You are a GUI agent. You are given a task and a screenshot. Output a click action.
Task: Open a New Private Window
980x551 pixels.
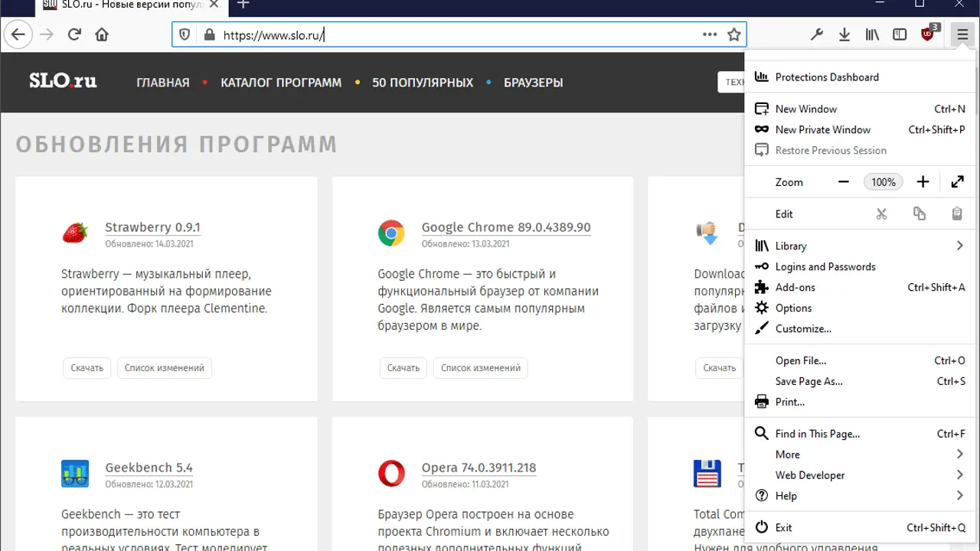(822, 130)
